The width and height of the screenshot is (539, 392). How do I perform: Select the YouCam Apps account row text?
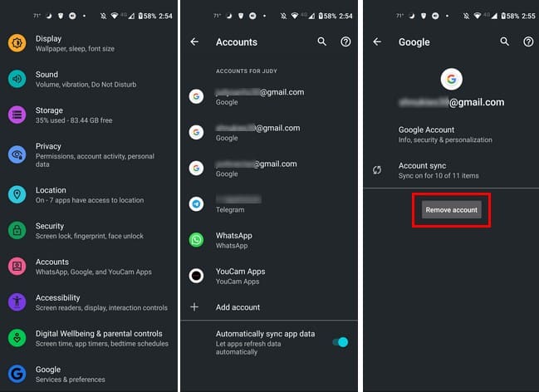[x=240, y=276]
